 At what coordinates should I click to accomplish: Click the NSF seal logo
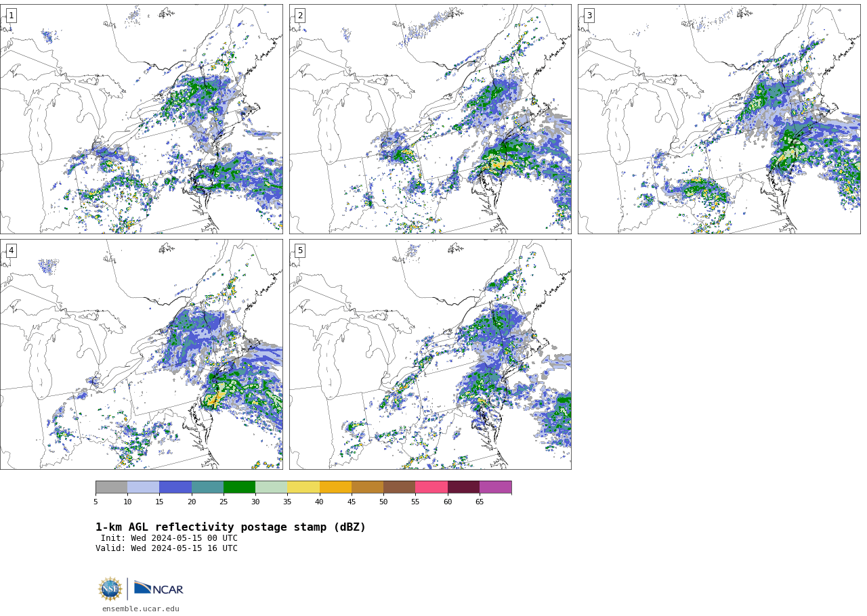[110, 589]
